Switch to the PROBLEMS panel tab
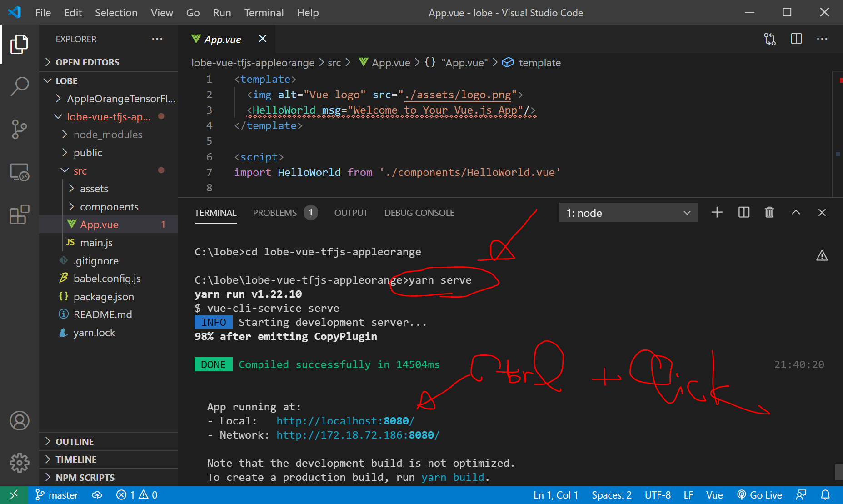The height and width of the screenshot is (504, 843). click(x=285, y=213)
